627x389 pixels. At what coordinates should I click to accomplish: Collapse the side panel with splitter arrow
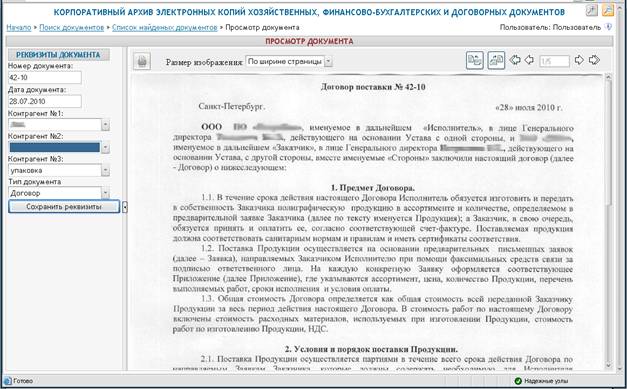coord(125,207)
